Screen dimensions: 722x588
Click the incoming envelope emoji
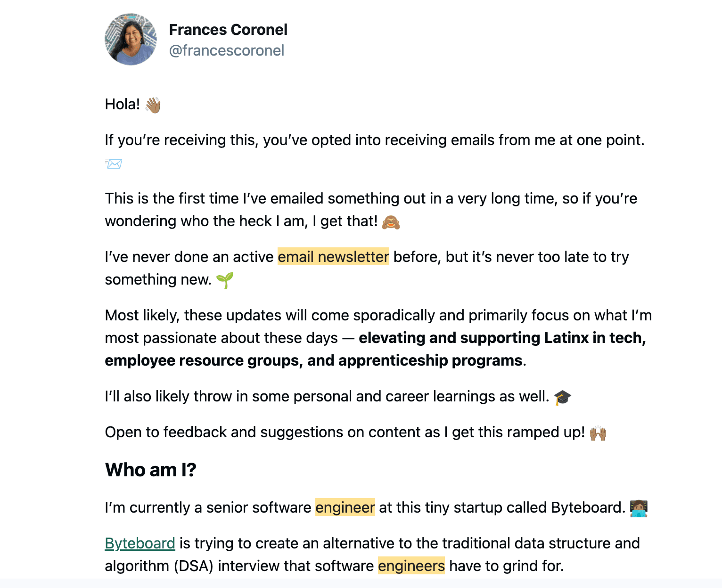pyautogui.click(x=114, y=163)
